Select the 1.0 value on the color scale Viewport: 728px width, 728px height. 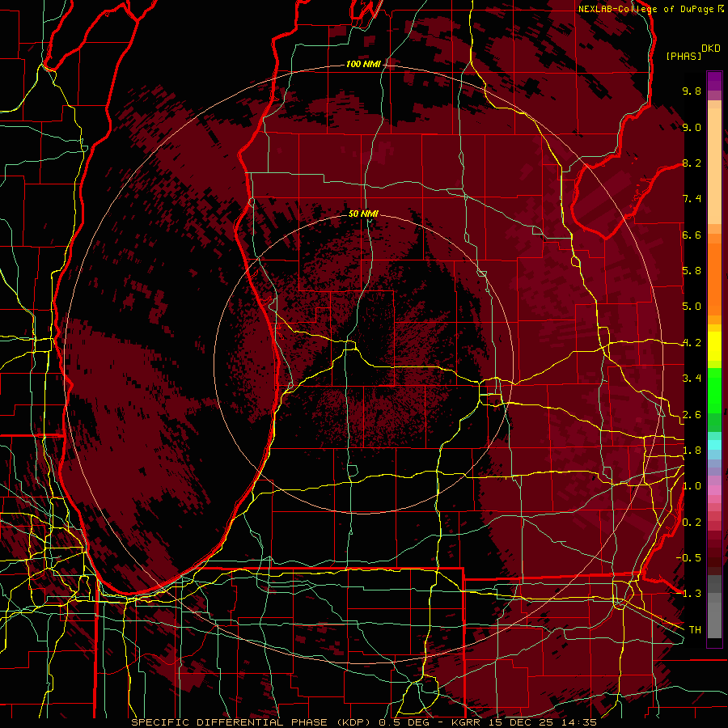(692, 486)
